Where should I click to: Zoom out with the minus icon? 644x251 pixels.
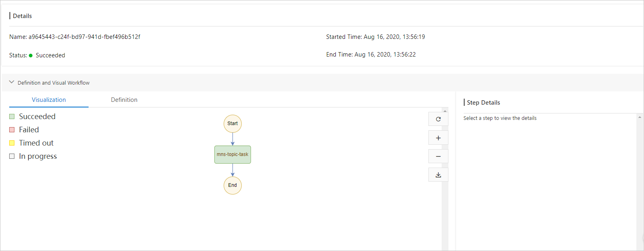pyautogui.click(x=438, y=156)
